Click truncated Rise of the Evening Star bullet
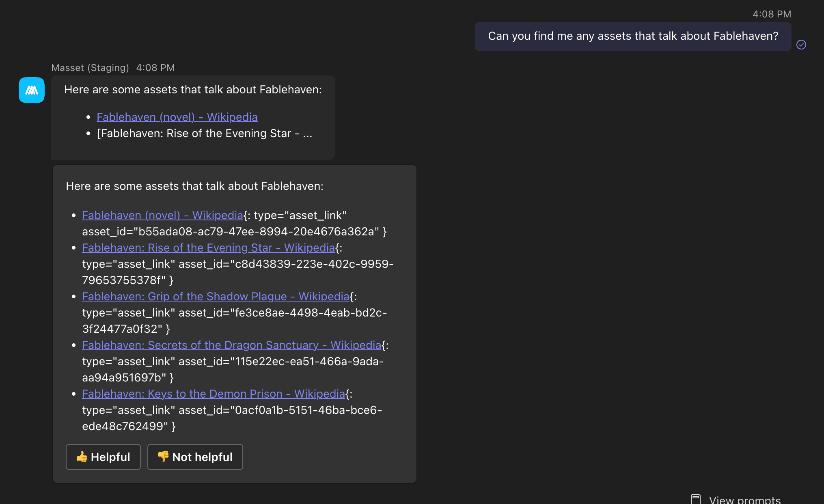 click(205, 134)
